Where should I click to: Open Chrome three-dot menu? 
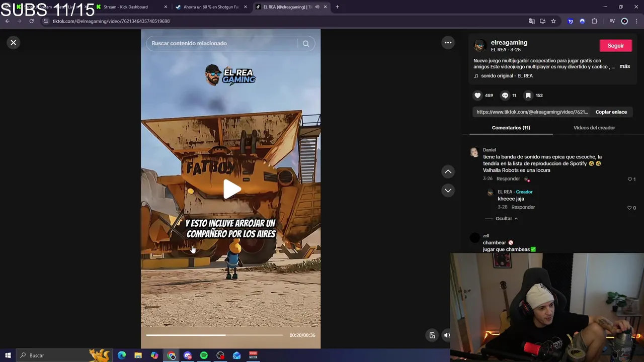(637, 21)
